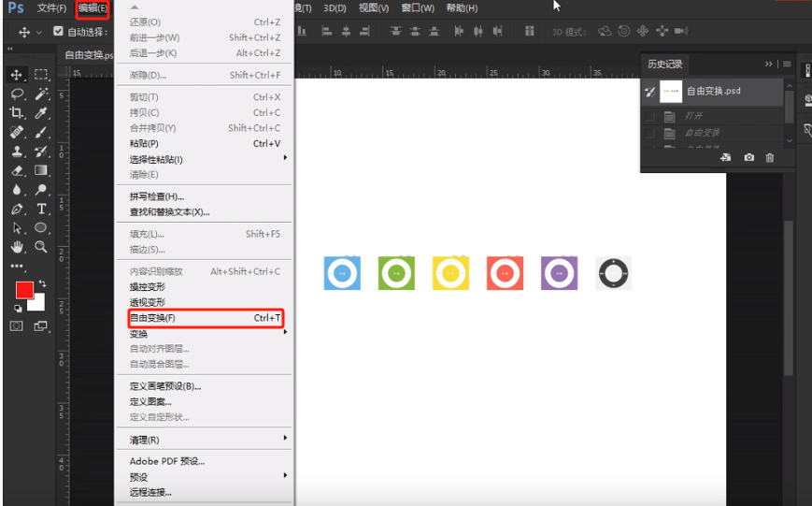This screenshot has width=812, height=506.
Task: Select the Hand tool
Action: (17, 247)
